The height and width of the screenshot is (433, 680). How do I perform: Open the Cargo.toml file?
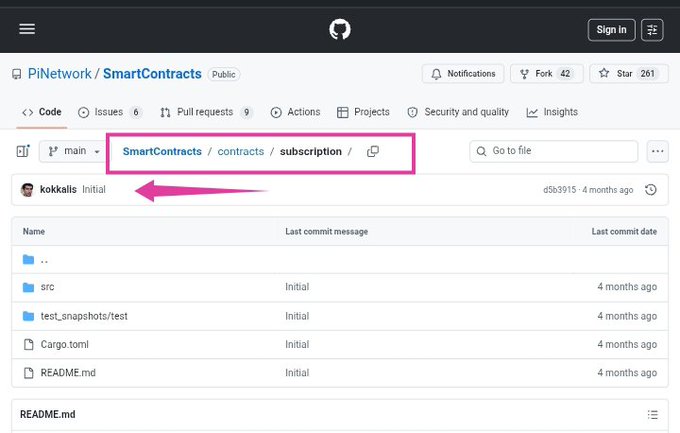(x=65, y=344)
